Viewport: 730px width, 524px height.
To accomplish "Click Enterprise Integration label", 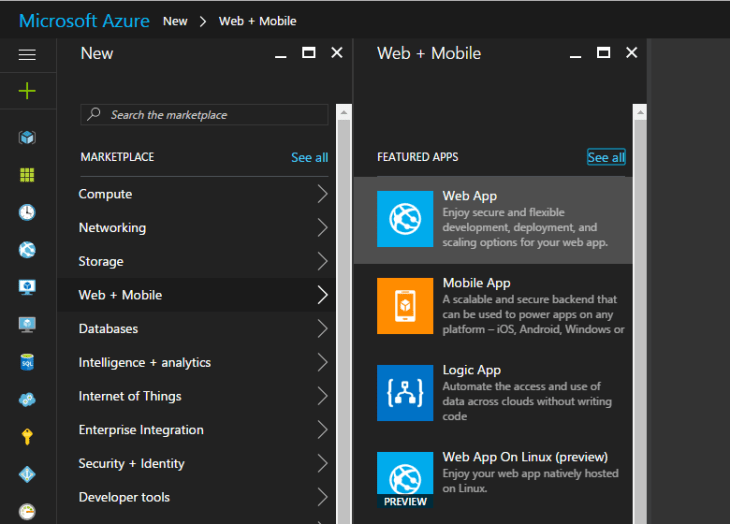I will (141, 430).
